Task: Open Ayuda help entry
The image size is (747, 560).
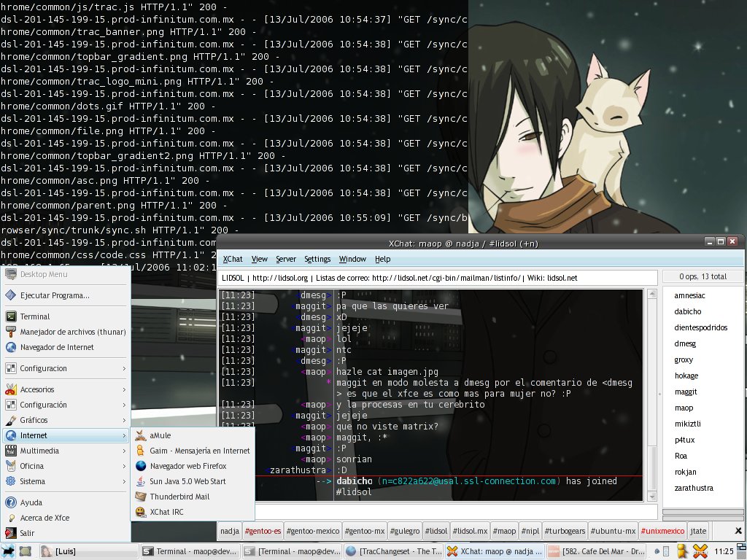Action: coord(66,502)
